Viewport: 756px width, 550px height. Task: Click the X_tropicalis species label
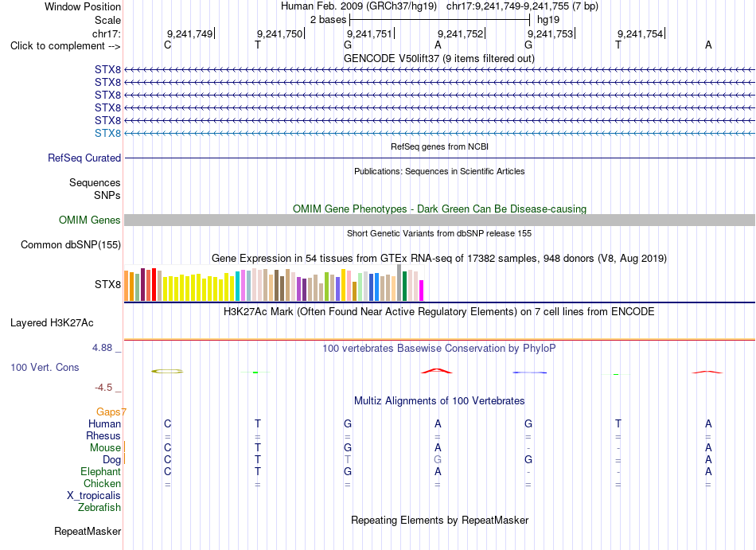pos(94,495)
